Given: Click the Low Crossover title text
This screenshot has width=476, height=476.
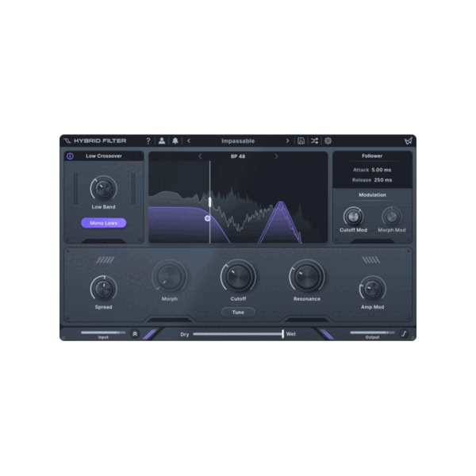Looking at the screenshot, I should (104, 156).
